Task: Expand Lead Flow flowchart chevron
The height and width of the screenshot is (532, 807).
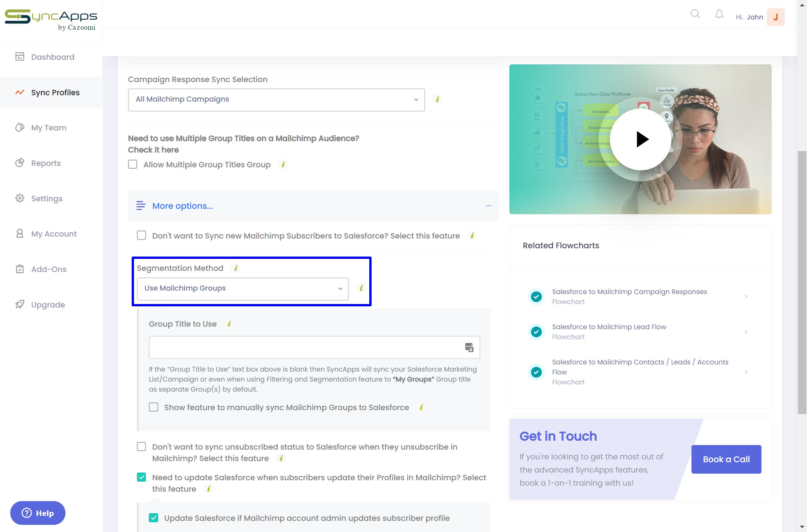Action: click(x=746, y=332)
